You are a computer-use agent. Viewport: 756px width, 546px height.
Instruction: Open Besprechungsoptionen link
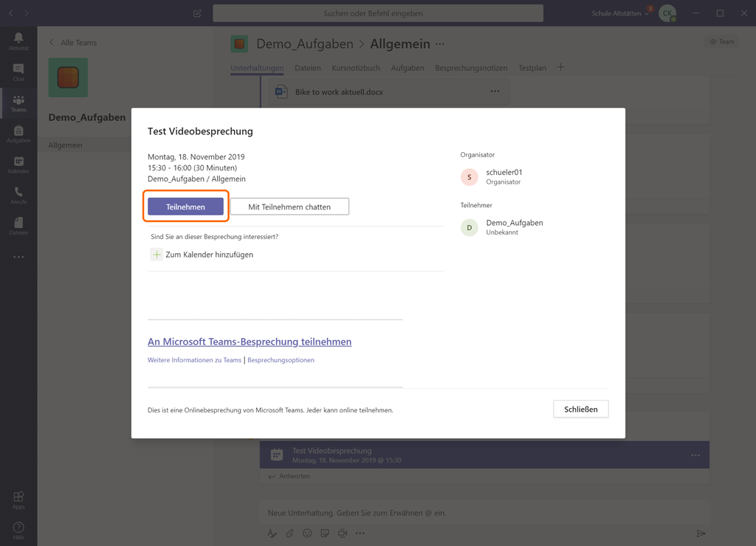pos(281,360)
